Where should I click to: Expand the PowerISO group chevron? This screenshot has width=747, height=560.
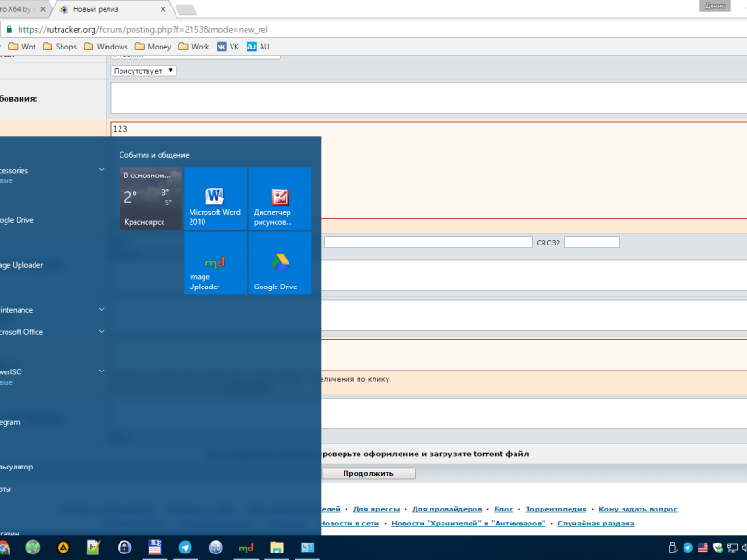[102, 371]
